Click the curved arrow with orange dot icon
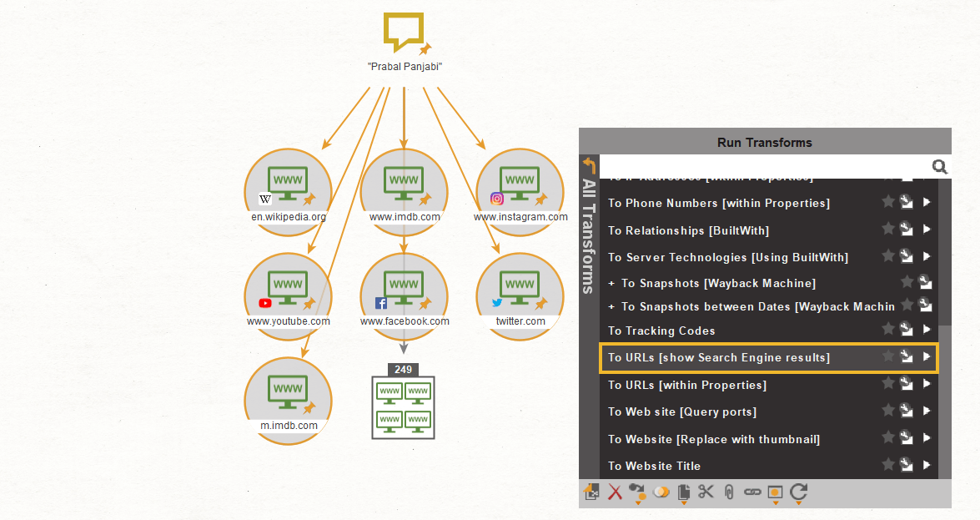Viewport: 980px width, 520px height. pyautogui.click(x=637, y=493)
